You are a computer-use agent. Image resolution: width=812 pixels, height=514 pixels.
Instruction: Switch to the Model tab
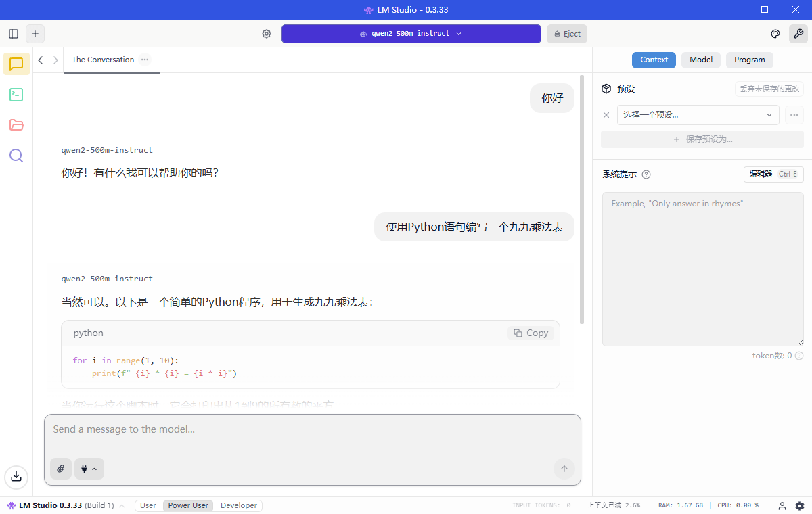[700, 60]
